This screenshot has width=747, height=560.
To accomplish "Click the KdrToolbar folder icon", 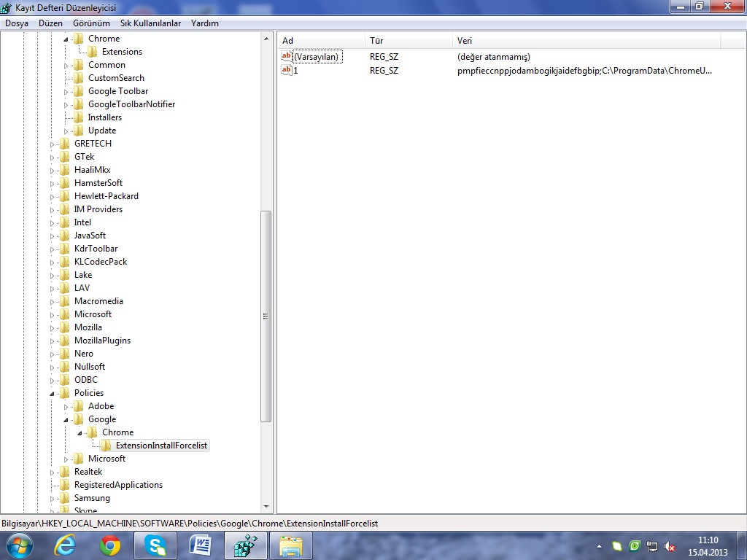I will point(65,248).
